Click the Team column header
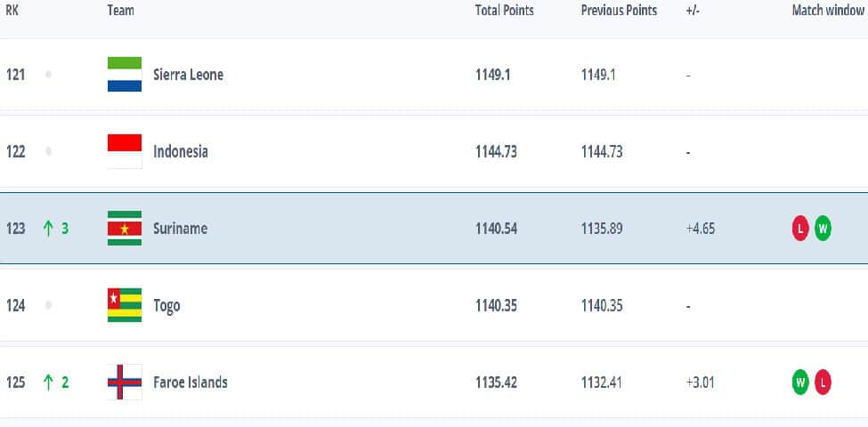This screenshot has width=868, height=427. (x=120, y=11)
